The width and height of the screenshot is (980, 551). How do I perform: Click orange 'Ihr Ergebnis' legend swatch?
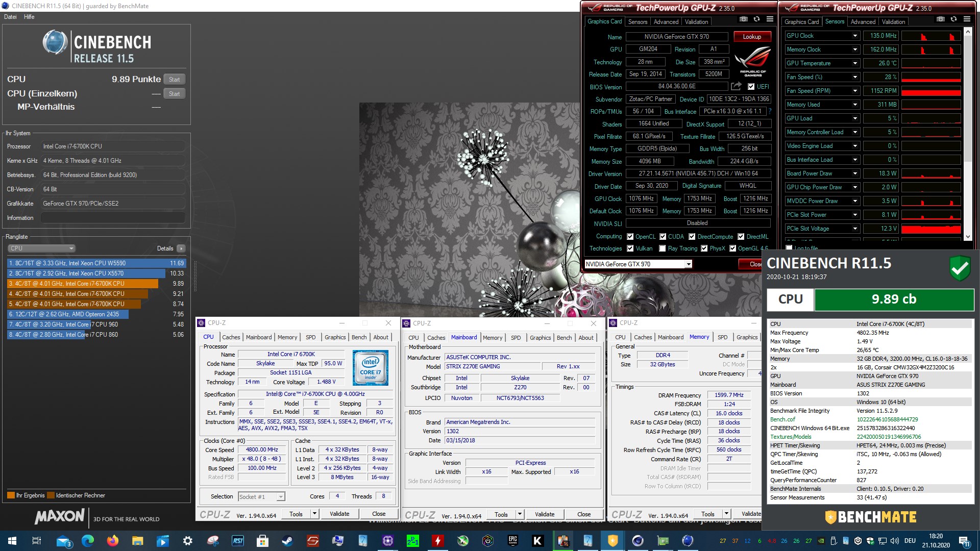(x=11, y=495)
